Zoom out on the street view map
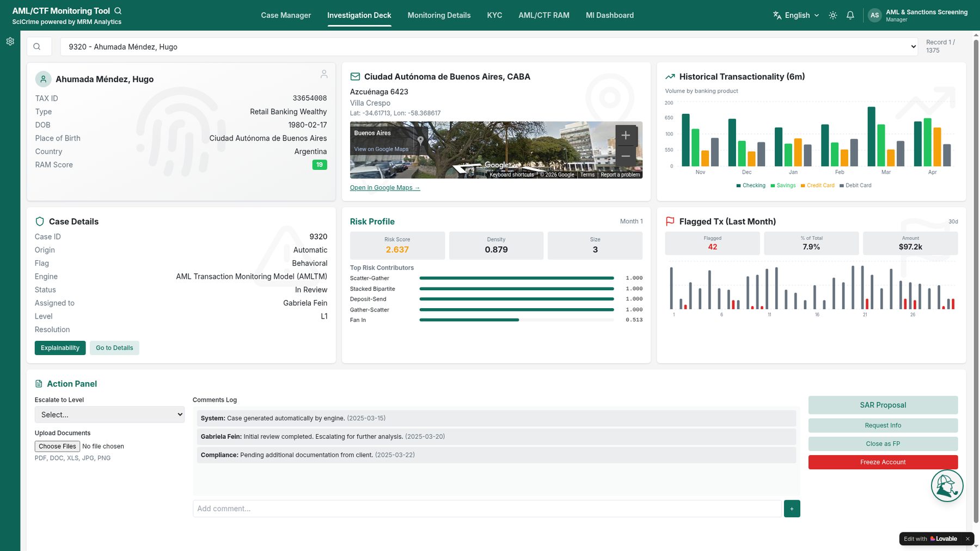The height and width of the screenshot is (551, 980). [x=626, y=156]
